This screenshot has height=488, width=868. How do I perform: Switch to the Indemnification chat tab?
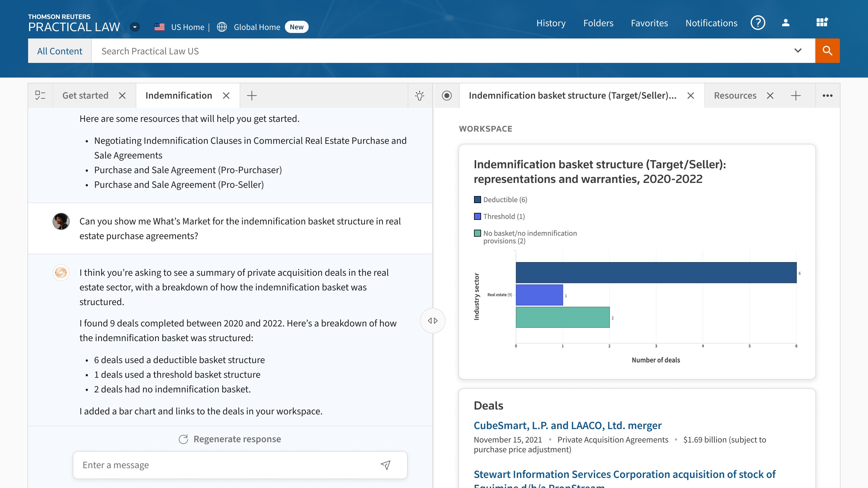click(178, 95)
